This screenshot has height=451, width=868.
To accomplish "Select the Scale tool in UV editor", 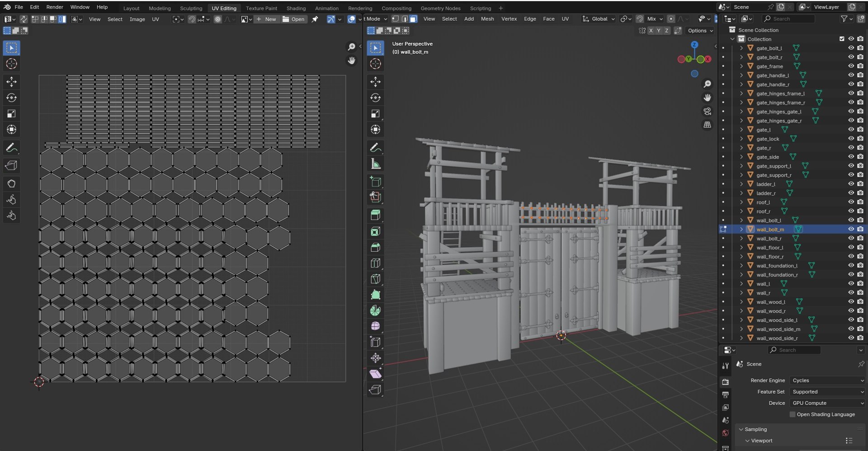I will pyautogui.click(x=12, y=113).
